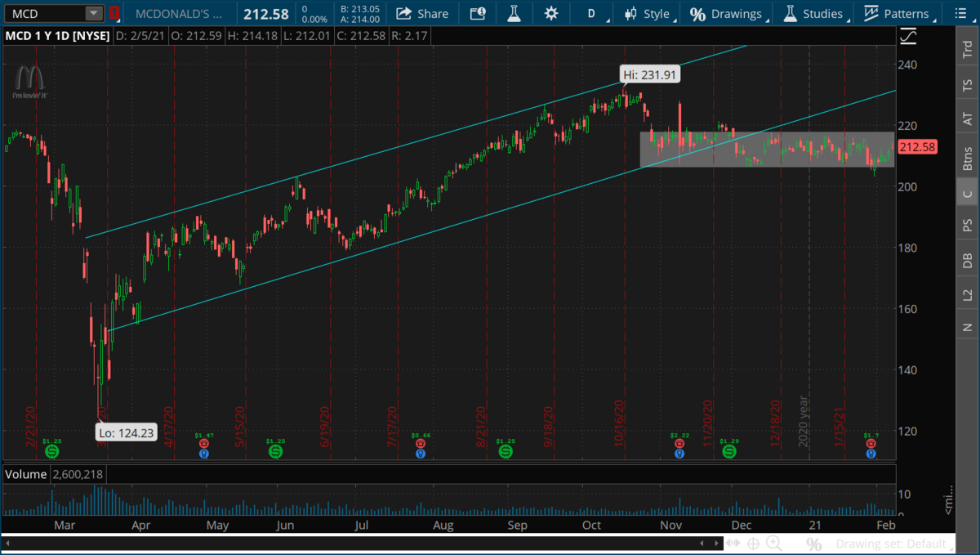Click the 2,600,218 volume value
Screen dimensions: 980x555
tap(78, 474)
